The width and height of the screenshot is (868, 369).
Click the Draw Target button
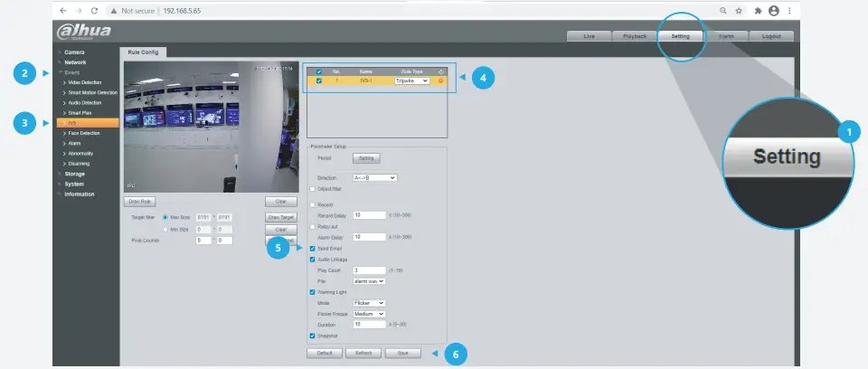pos(281,218)
